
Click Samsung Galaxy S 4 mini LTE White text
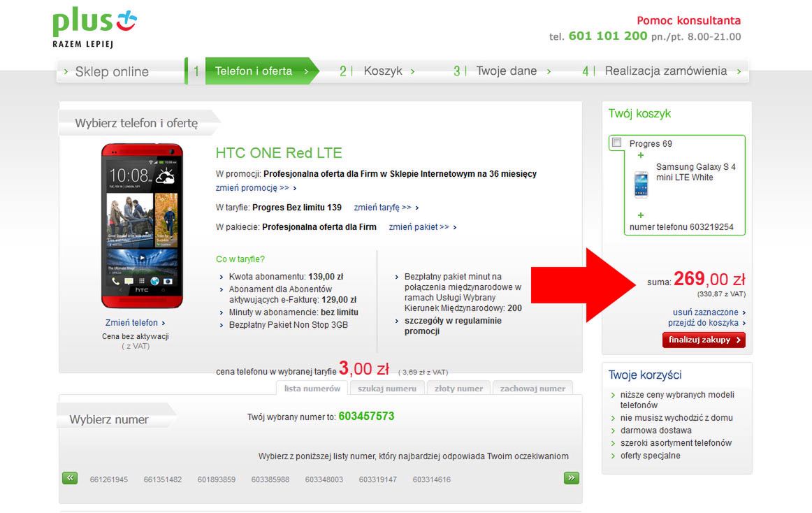point(695,172)
